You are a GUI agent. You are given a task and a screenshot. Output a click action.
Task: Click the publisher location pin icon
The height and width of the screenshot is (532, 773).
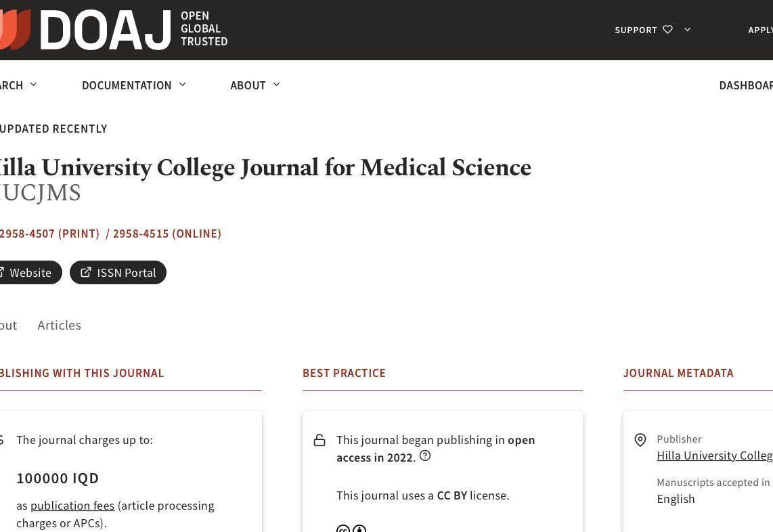pyautogui.click(x=640, y=440)
